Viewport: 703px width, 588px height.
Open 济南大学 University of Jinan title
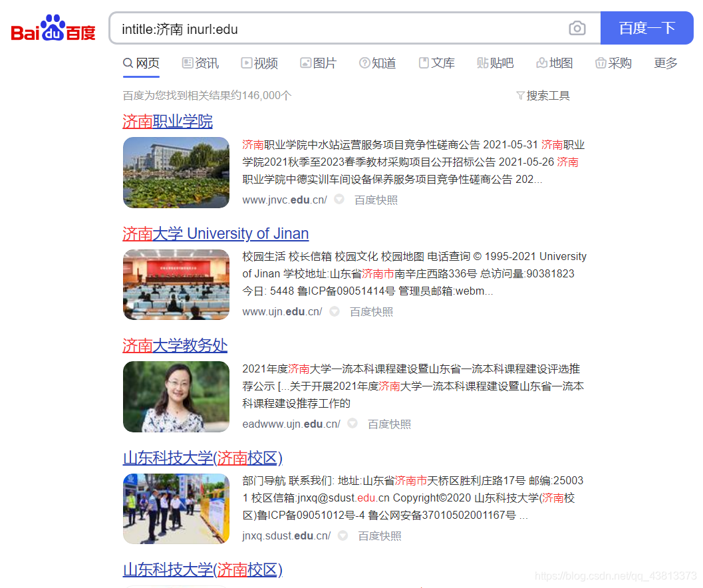[x=215, y=233]
